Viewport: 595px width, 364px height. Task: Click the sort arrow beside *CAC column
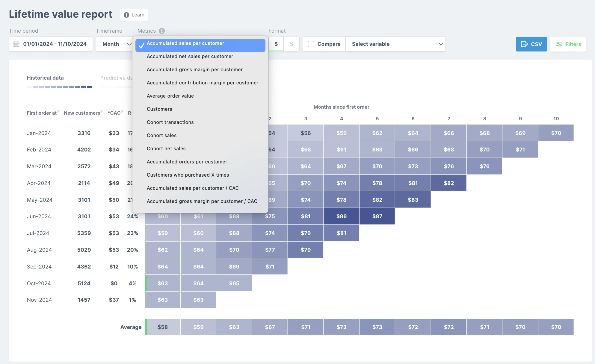[x=122, y=112]
